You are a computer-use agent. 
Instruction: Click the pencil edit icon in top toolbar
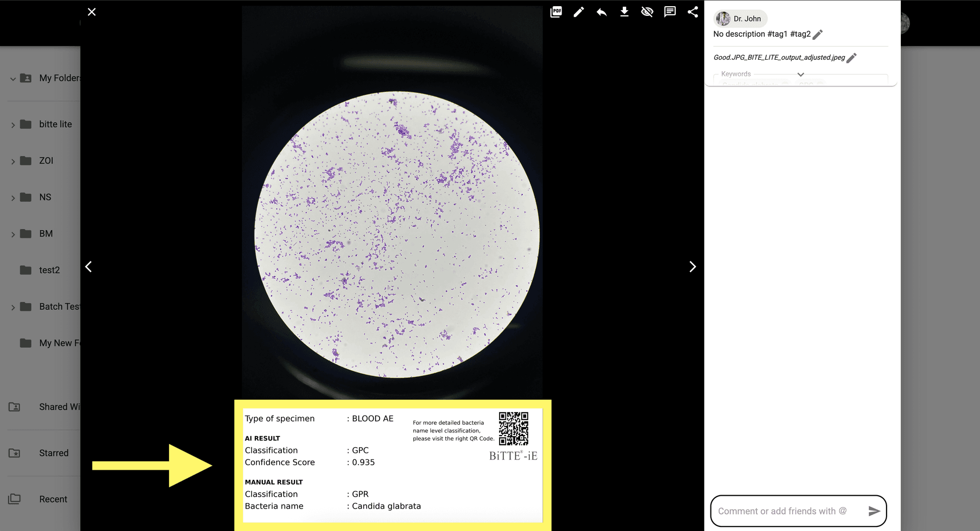[579, 12]
